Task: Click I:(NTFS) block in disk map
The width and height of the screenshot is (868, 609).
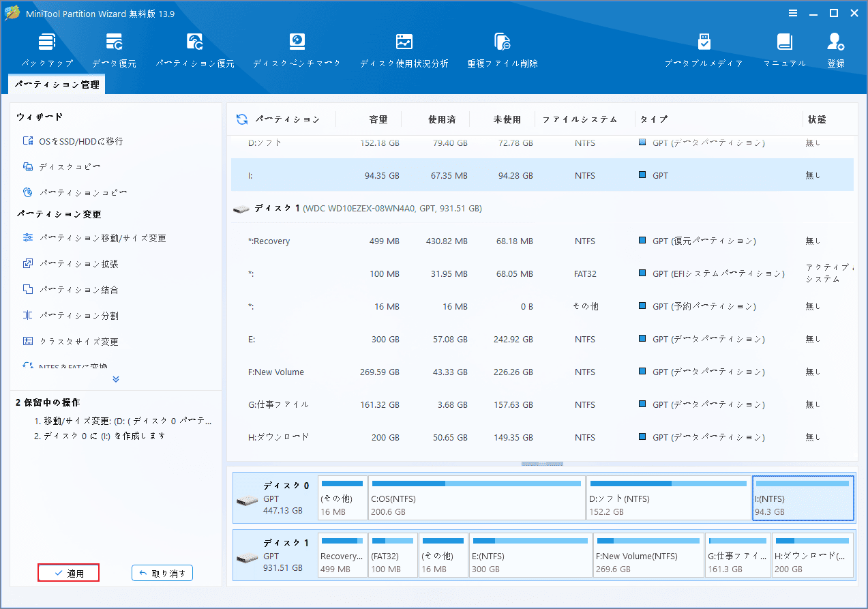Action: [x=803, y=498]
